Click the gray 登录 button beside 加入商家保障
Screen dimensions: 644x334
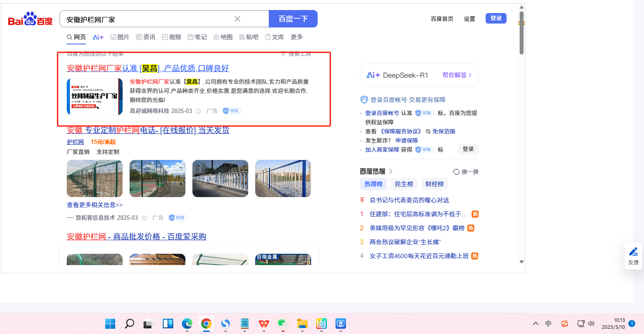click(x=468, y=149)
